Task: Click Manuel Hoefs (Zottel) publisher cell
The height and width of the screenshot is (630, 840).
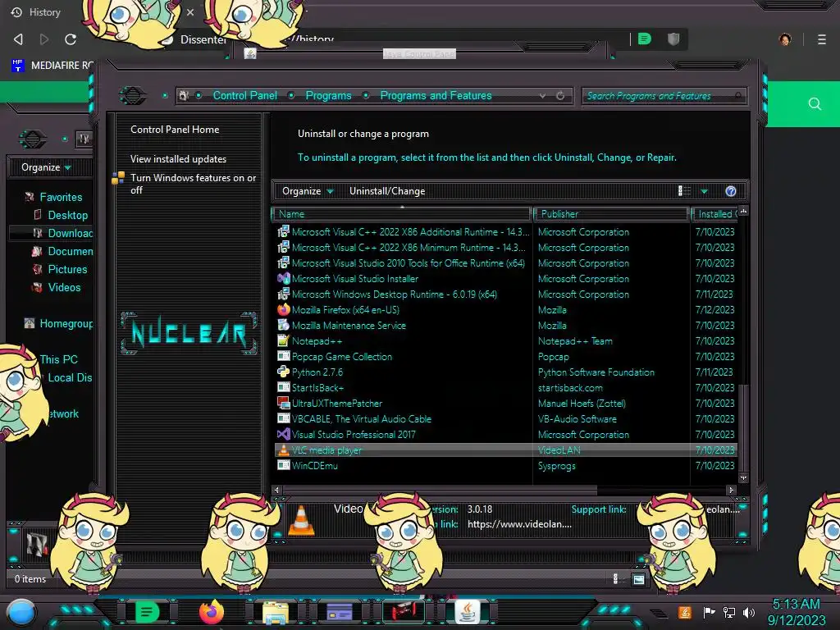Action: pyautogui.click(x=582, y=404)
